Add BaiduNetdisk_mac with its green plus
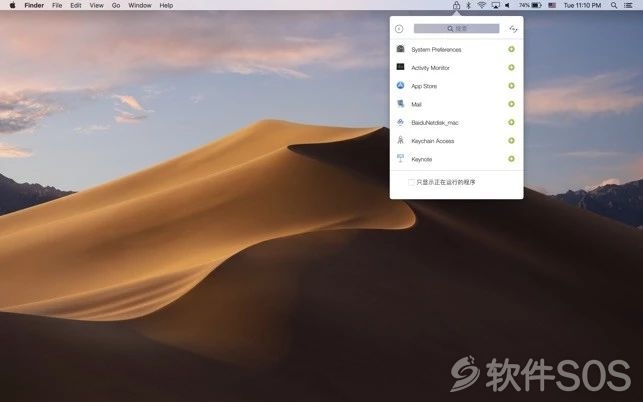The image size is (643, 402). pos(511,122)
